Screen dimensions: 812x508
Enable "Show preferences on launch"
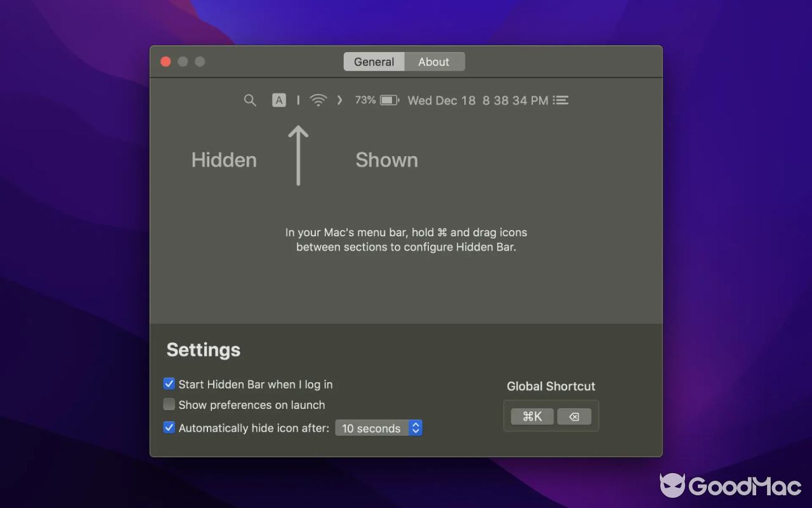click(169, 404)
